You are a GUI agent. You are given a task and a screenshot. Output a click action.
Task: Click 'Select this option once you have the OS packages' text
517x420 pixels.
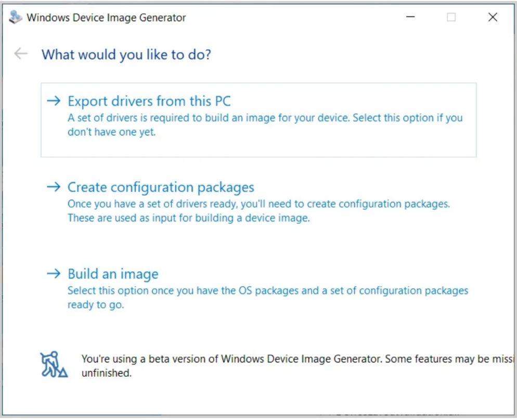coord(268,297)
